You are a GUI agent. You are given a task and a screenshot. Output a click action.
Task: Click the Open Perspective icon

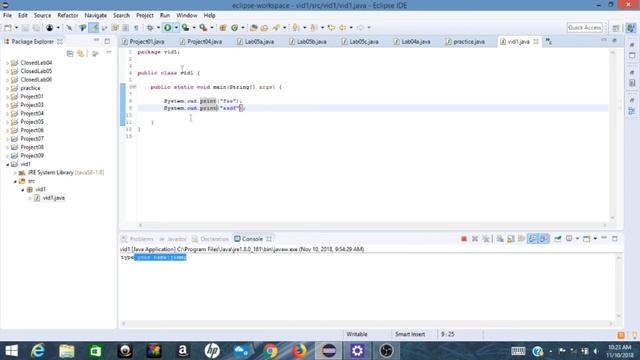pos(616,28)
